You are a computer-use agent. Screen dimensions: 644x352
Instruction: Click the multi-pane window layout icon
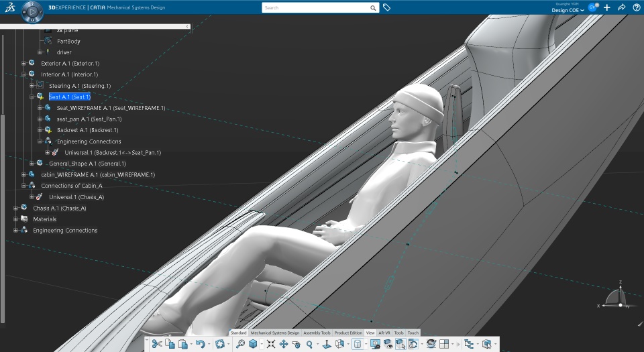(x=444, y=344)
